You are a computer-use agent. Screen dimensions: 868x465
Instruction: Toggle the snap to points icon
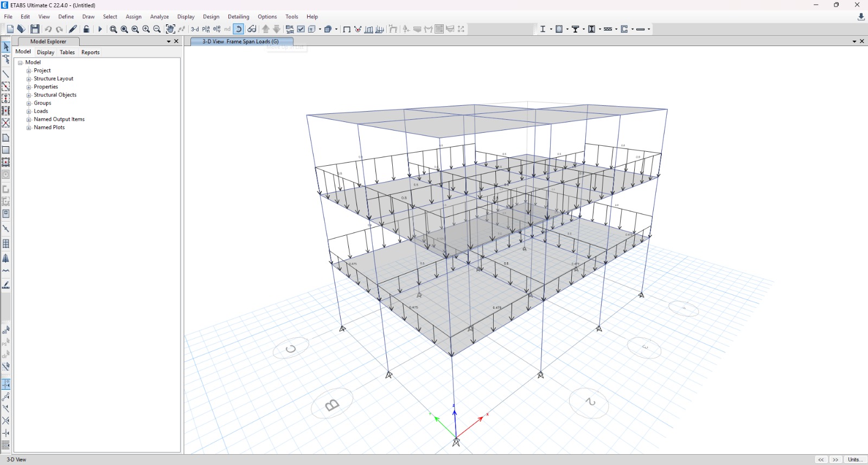[x=6, y=384]
